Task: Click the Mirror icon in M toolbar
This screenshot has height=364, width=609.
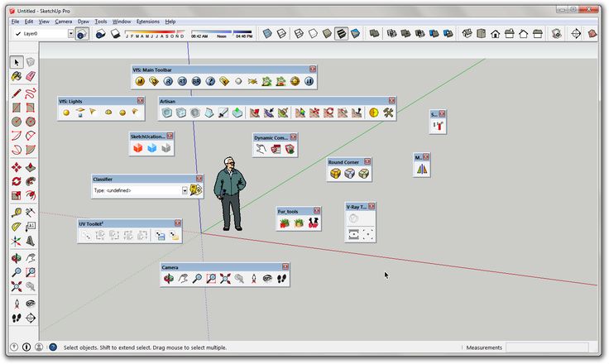Action: [422, 169]
